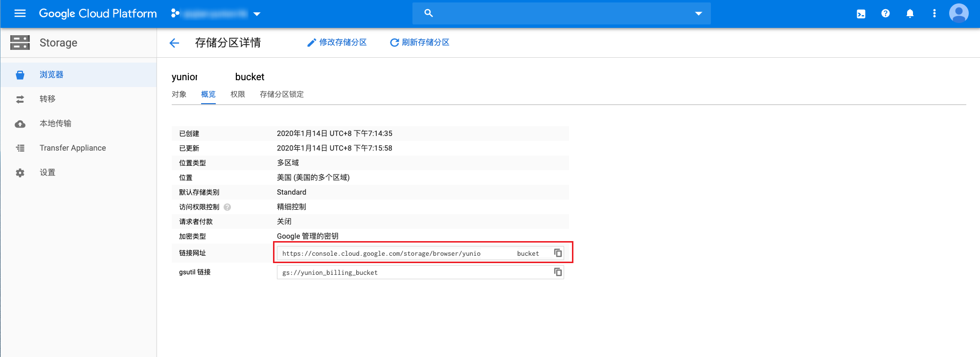The image size is (980, 357).
Task: Click inside the top search field
Action: (558, 14)
